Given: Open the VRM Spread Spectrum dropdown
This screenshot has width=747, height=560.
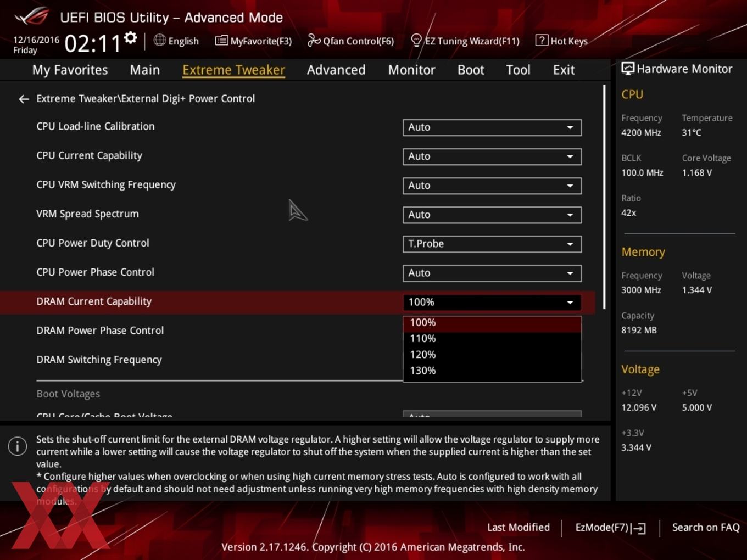Looking at the screenshot, I should pyautogui.click(x=492, y=215).
